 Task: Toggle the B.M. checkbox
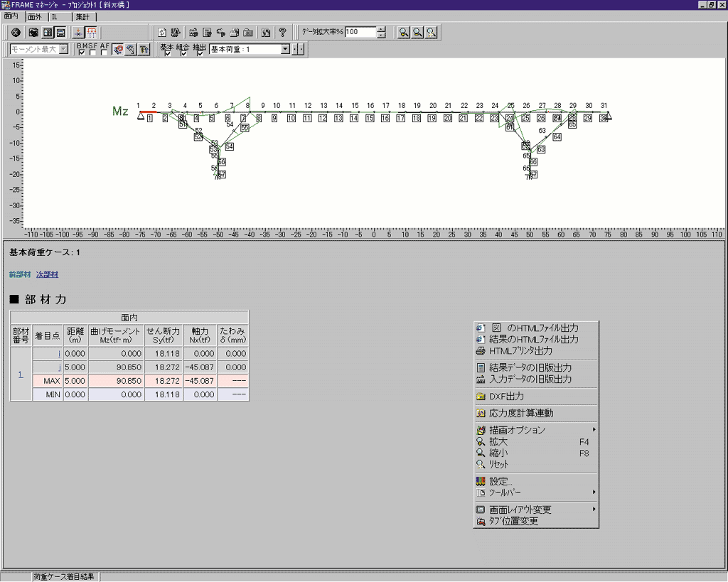(x=82, y=53)
